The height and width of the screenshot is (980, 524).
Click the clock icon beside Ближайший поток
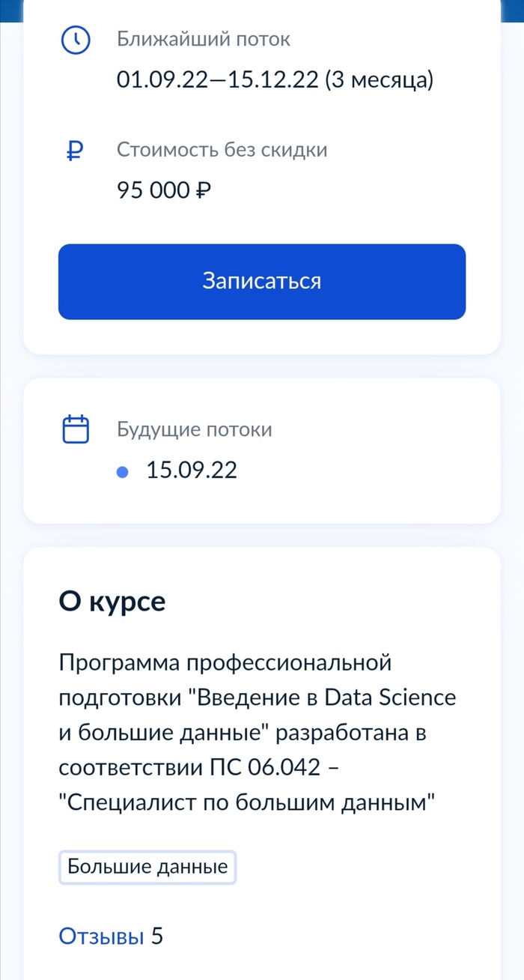pos(75,40)
